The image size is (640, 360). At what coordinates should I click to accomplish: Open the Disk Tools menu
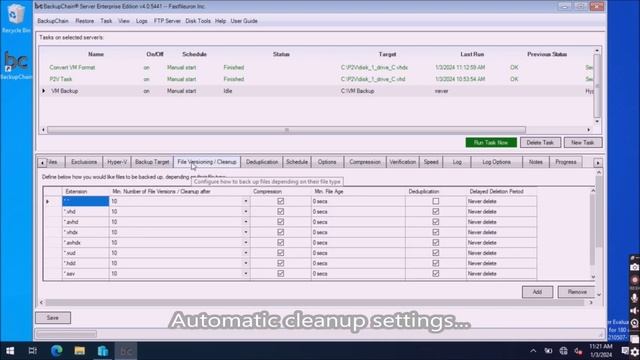pyautogui.click(x=198, y=21)
